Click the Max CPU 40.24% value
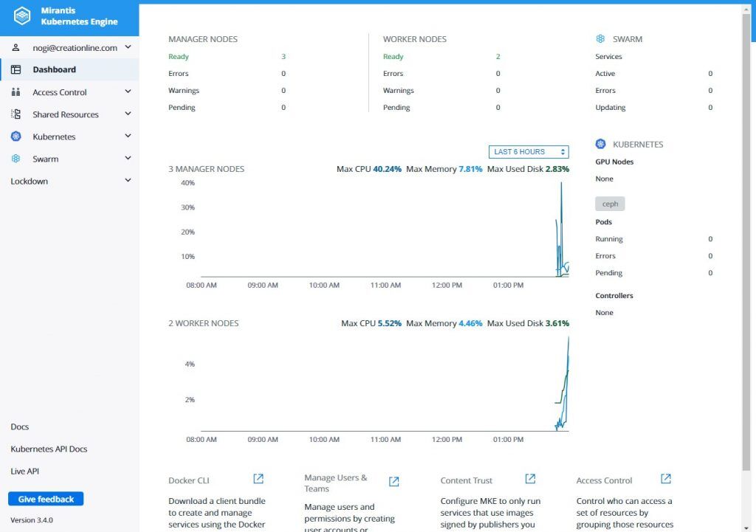Image resolution: width=756 pixels, height=532 pixels. 387,169
